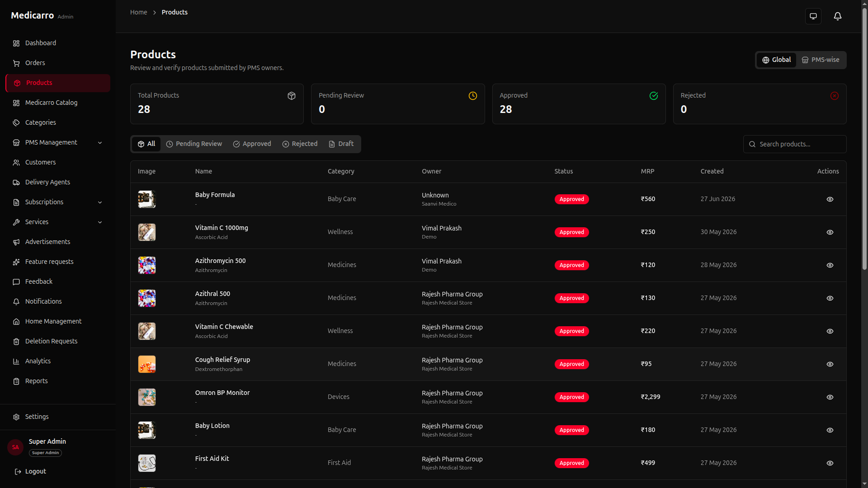Viewport: 868px width, 488px height.
Task: Click the Delivery Agents truck icon
Action: [x=16, y=183]
